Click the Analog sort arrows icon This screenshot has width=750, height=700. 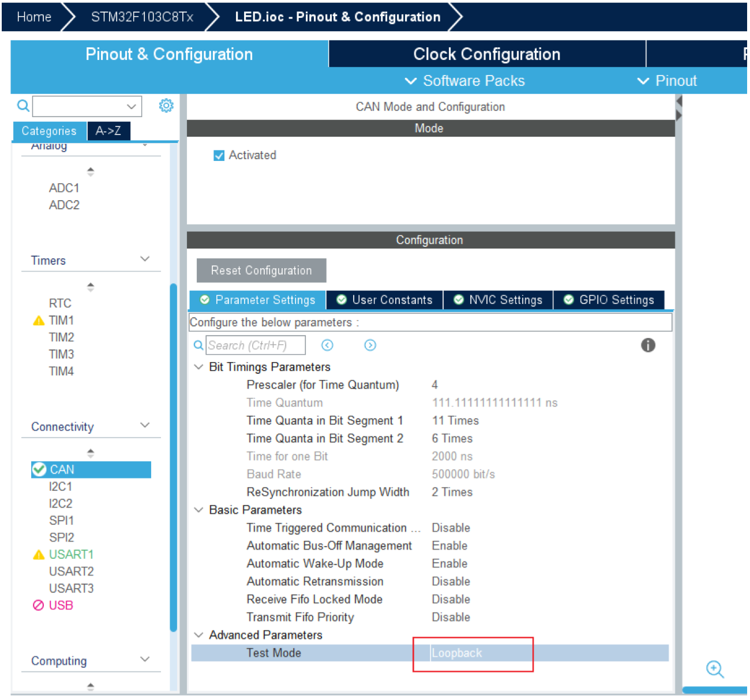click(x=91, y=172)
